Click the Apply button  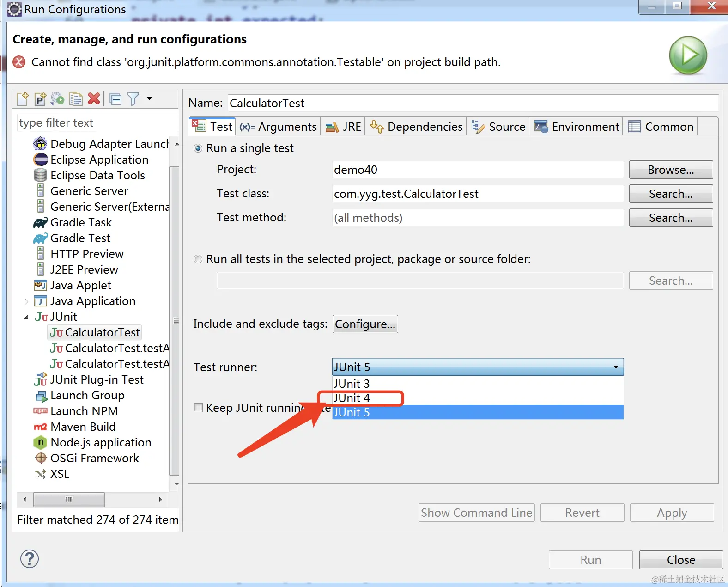coord(672,513)
